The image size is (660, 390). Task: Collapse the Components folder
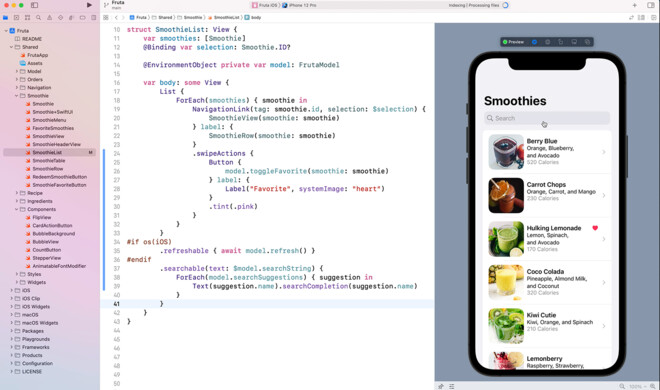click(x=17, y=209)
